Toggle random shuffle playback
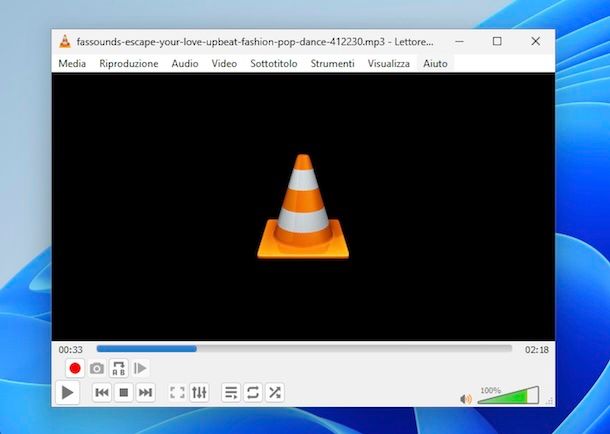The image size is (610, 434). (275, 392)
